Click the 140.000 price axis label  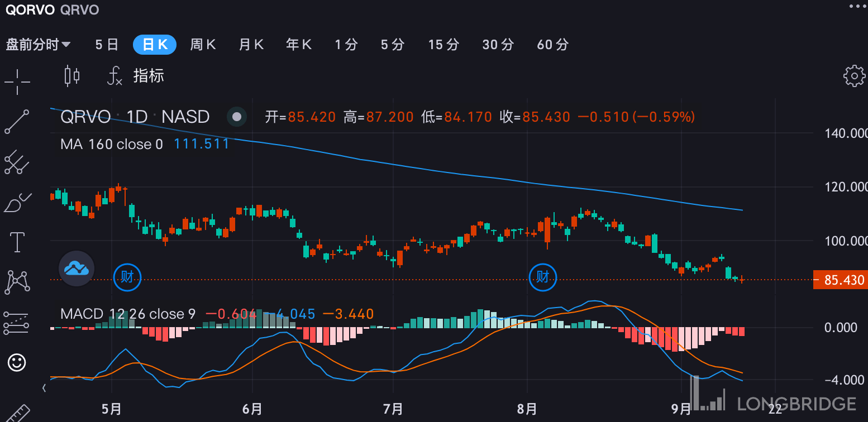[x=846, y=133]
